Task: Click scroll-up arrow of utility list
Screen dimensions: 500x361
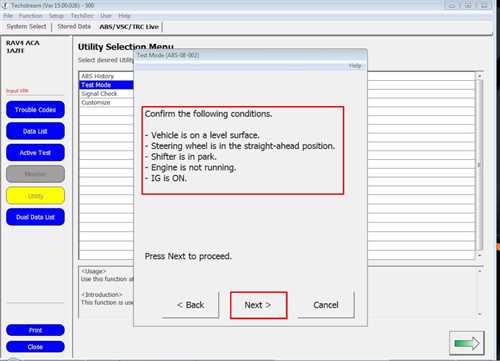Action: [x=479, y=76]
